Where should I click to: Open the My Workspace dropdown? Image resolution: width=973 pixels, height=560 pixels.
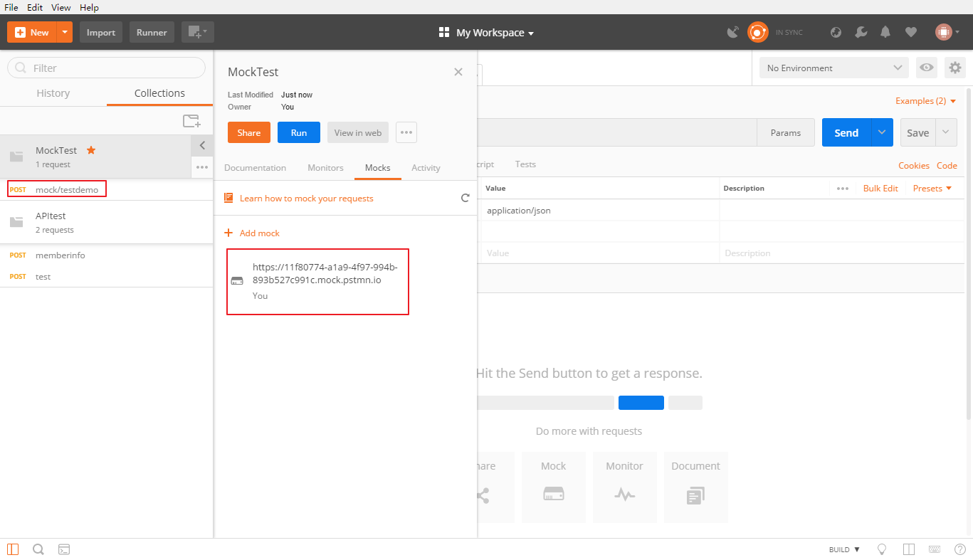pyautogui.click(x=486, y=33)
